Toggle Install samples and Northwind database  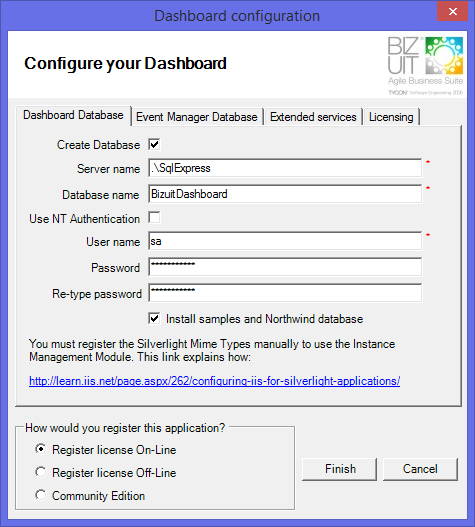coord(154,318)
